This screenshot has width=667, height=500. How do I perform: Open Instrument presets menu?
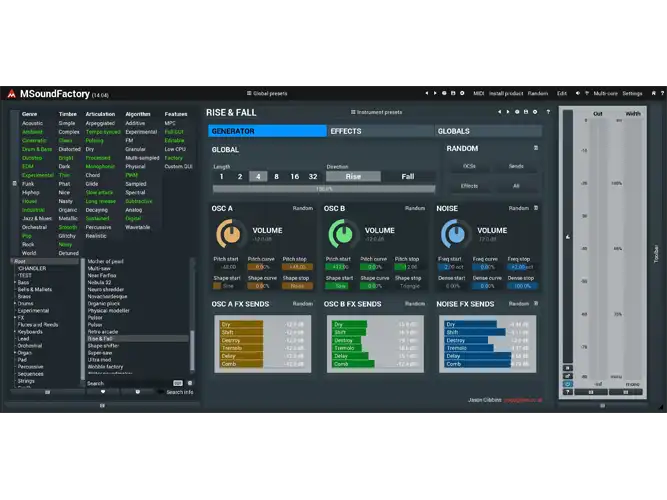(x=376, y=112)
